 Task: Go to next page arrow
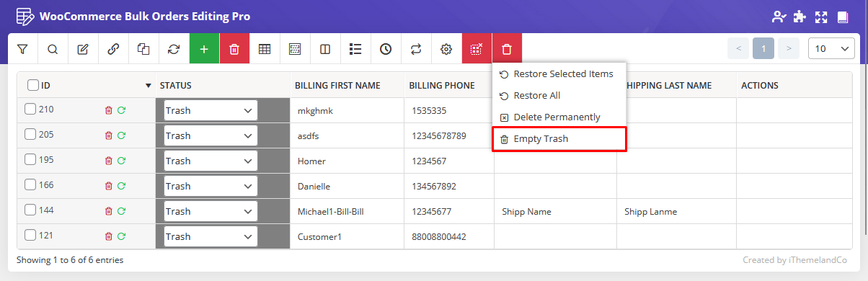click(x=789, y=49)
